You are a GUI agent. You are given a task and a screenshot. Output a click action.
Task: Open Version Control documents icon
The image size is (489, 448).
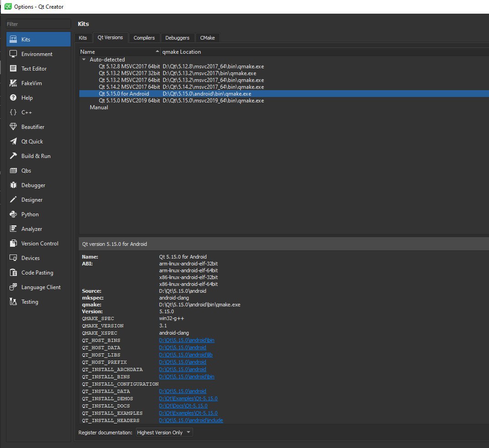(x=13, y=243)
